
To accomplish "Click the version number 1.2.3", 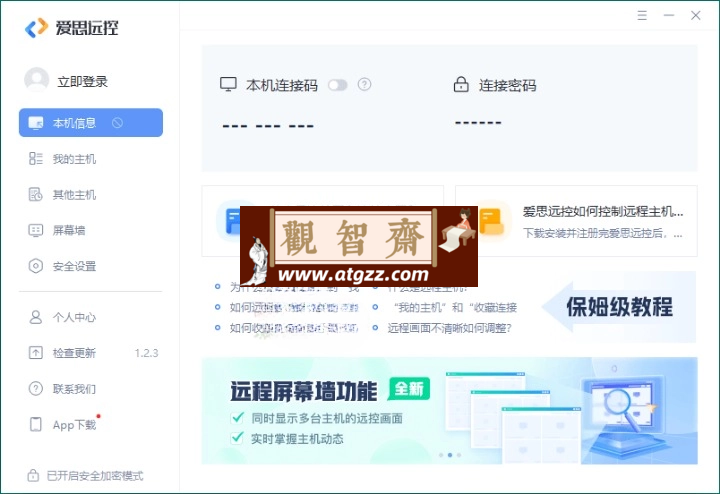I will tap(146, 353).
